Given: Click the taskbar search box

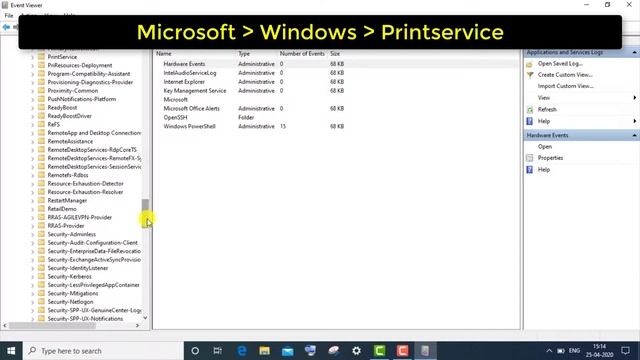Looking at the screenshot, I should tap(103, 351).
